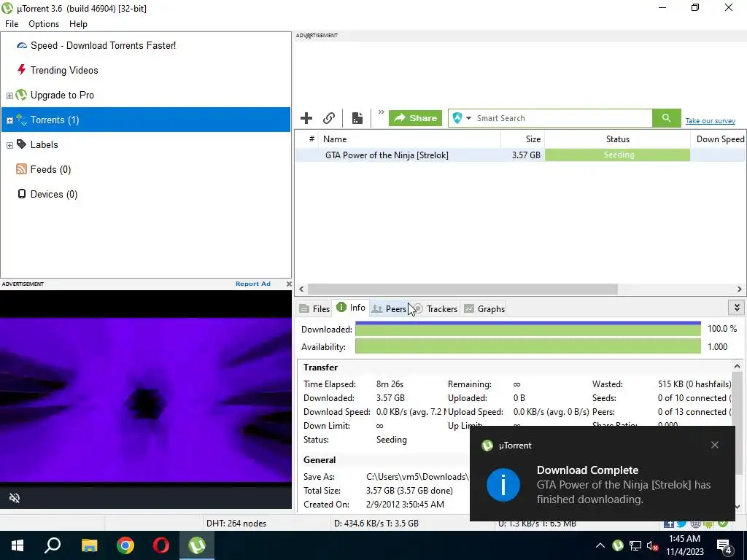Click the Availability bar

pos(528,346)
